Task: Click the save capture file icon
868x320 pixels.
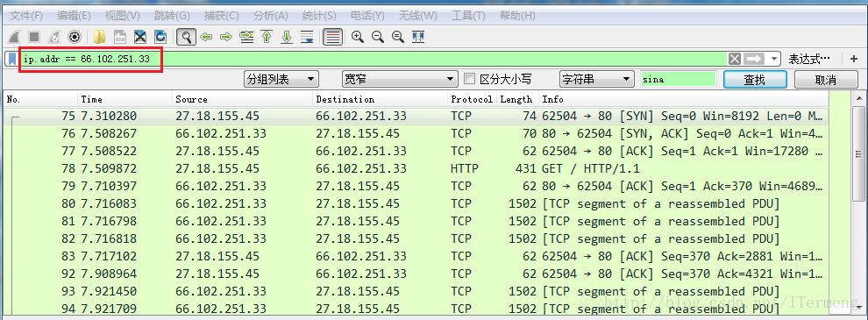Action: click(120, 37)
